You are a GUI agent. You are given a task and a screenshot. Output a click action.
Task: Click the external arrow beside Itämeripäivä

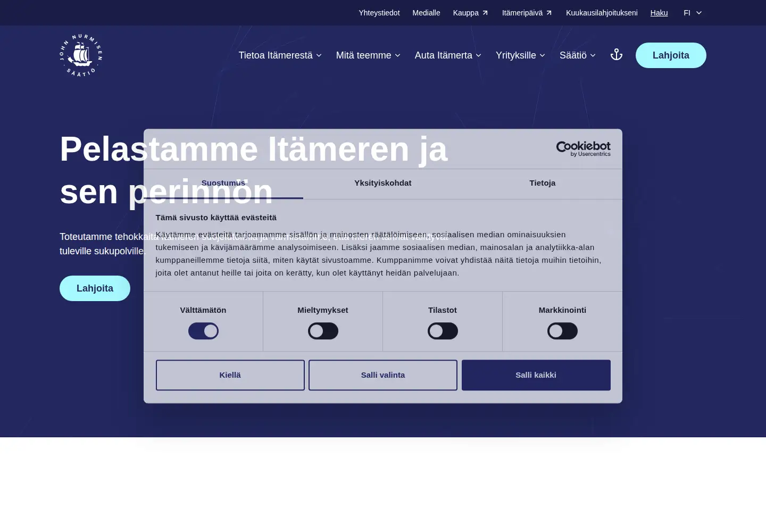click(x=549, y=13)
